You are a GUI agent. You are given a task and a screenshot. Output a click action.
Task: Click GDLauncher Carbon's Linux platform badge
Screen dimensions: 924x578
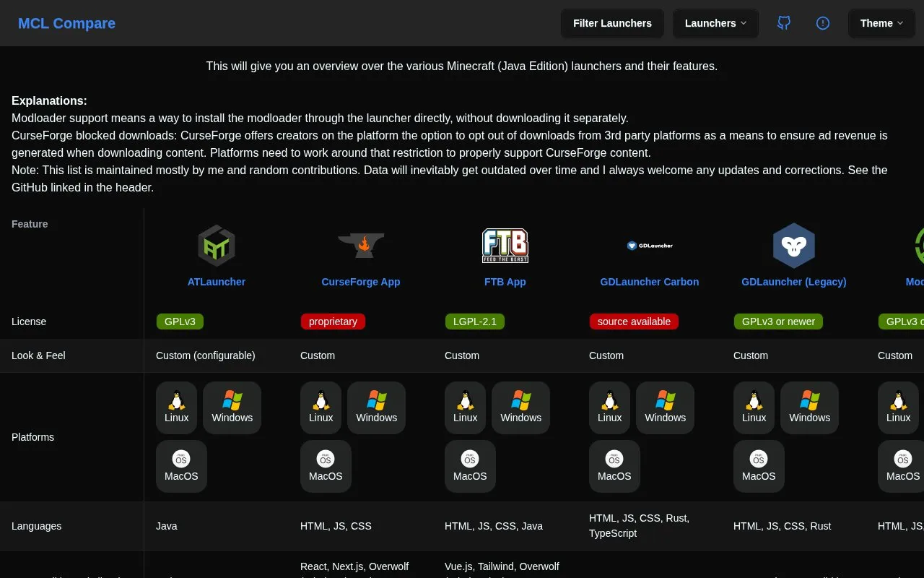pyautogui.click(x=610, y=407)
